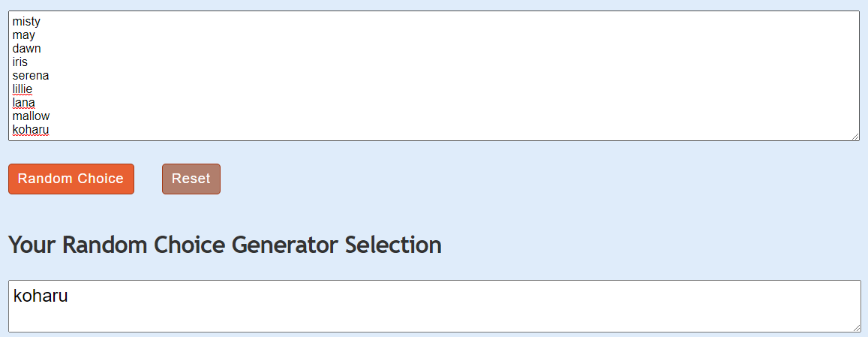The height and width of the screenshot is (337, 868).
Task: Click the result box resize handle
Action: (857, 328)
